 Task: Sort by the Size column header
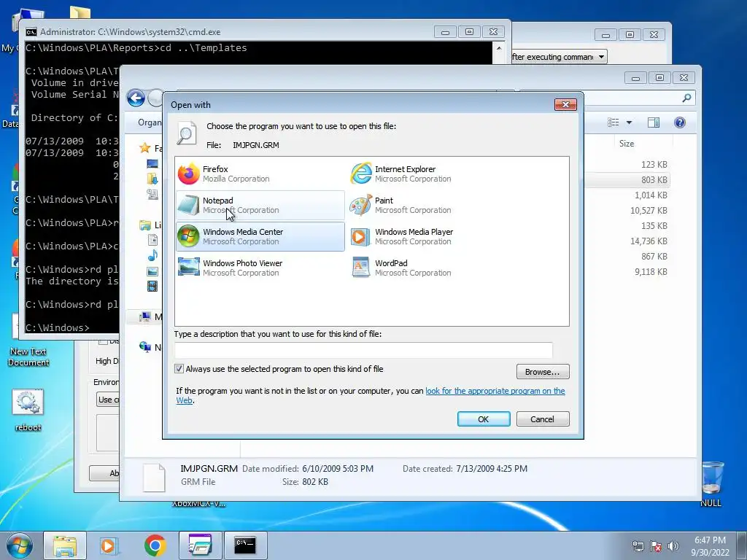click(626, 144)
